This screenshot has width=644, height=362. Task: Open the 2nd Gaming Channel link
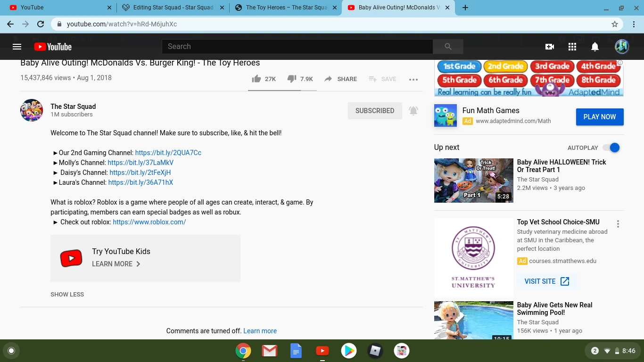pos(168,153)
